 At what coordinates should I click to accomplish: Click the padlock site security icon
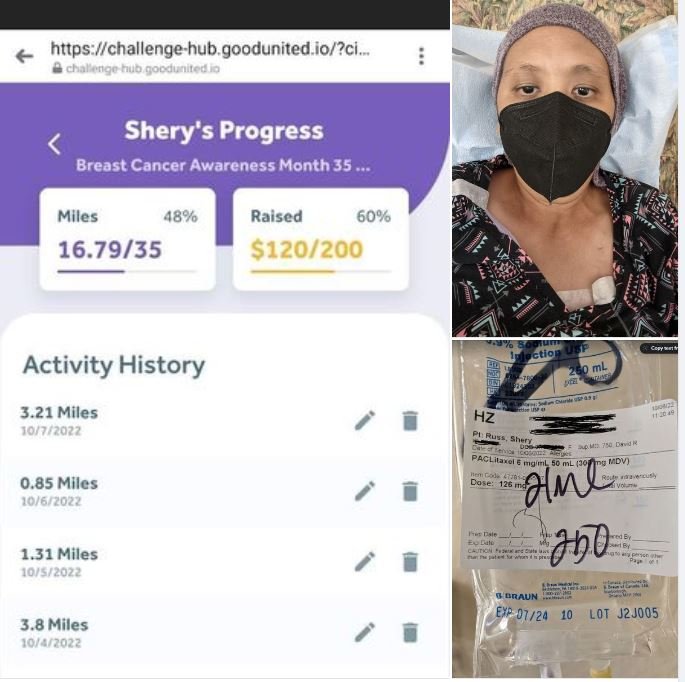pyautogui.click(x=57, y=68)
